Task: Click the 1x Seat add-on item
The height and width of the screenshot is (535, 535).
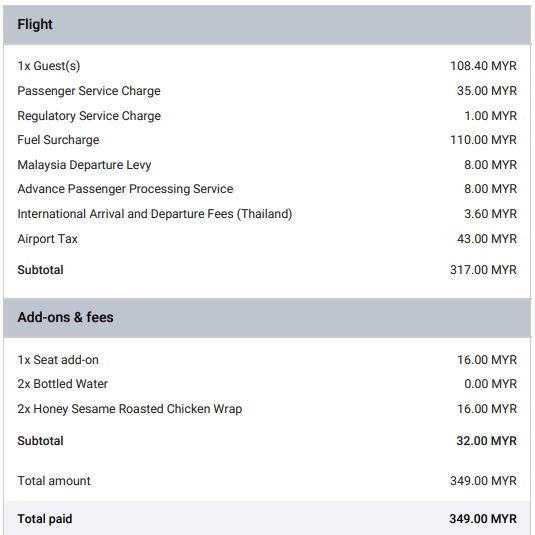Action: (58, 360)
